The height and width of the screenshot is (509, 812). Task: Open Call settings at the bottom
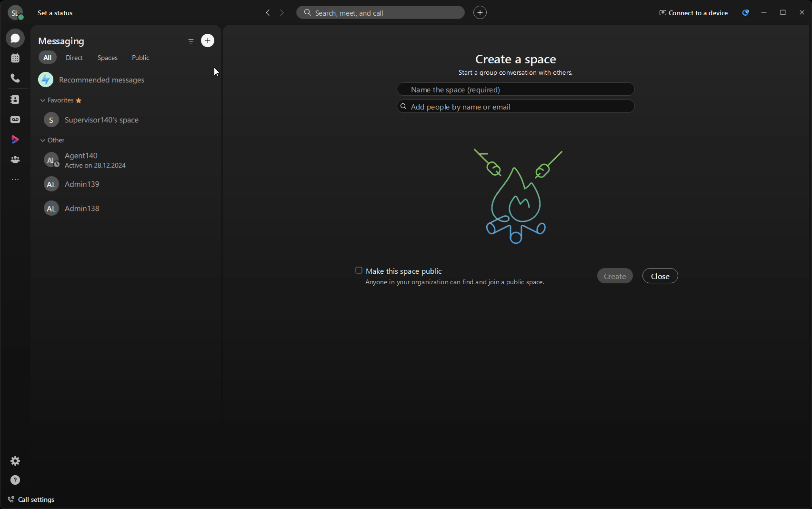click(x=31, y=499)
